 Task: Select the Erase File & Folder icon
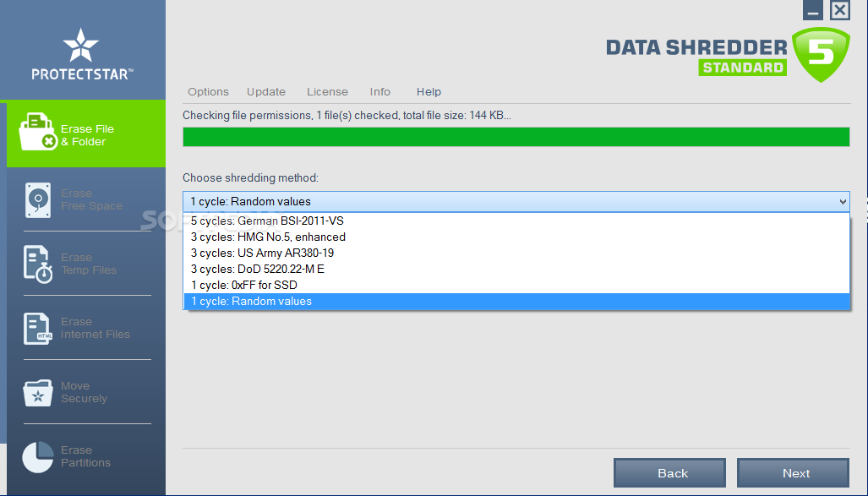point(38,132)
